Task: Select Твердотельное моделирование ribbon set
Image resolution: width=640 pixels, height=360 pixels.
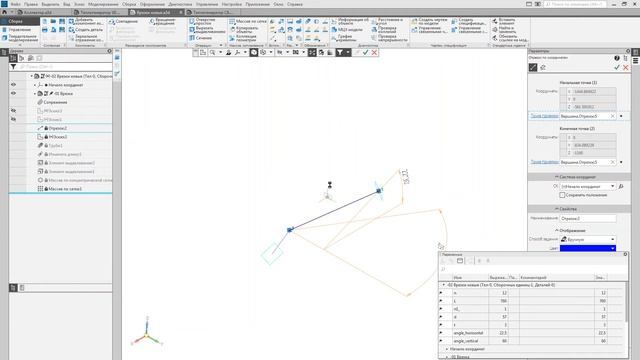Action: [x=20, y=38]
